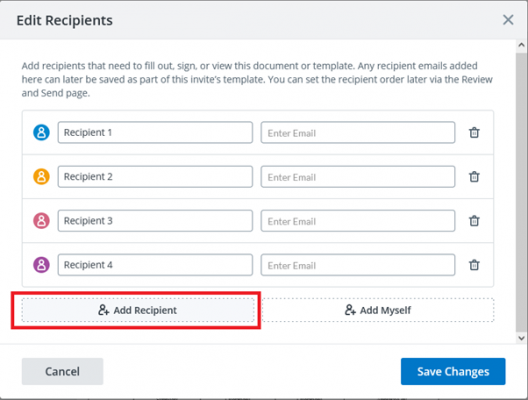Click the Recipient 1 email field

tap(358, 132)
